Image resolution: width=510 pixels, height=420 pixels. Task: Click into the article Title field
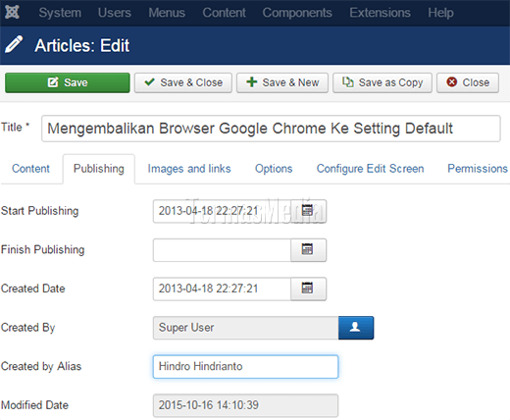click(271, 129)
